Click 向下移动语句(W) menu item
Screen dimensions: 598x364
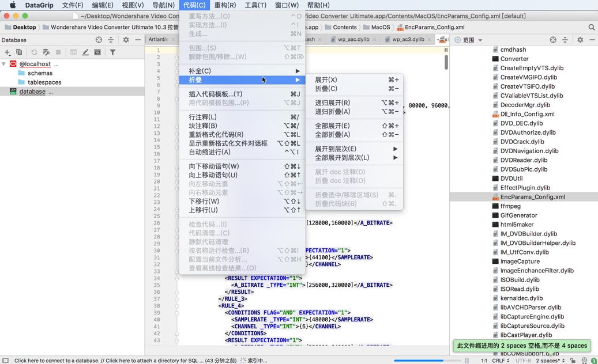(x=242, y=166)
